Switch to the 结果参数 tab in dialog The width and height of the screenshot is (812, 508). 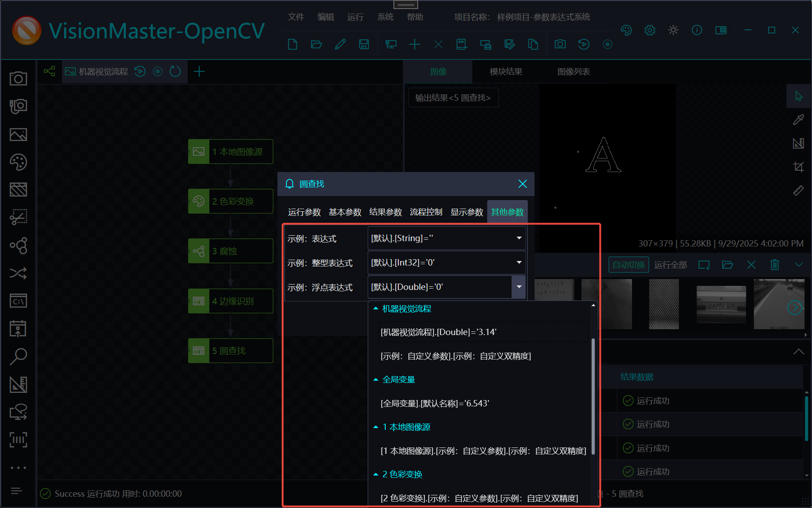[386, 212]
